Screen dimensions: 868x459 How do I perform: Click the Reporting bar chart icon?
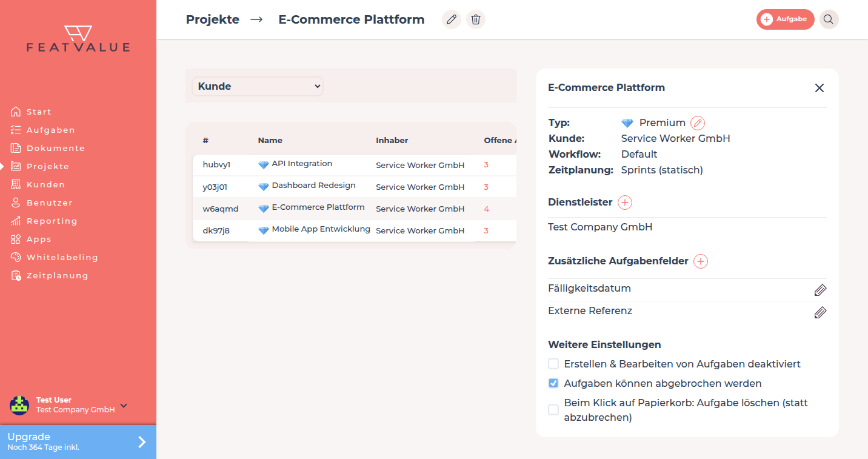[x=16, y=221]
